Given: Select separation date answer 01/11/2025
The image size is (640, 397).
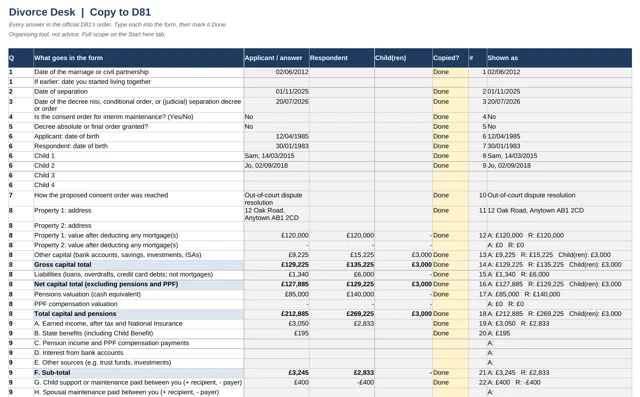Looking at the screenshot, I should pos(276,92).
